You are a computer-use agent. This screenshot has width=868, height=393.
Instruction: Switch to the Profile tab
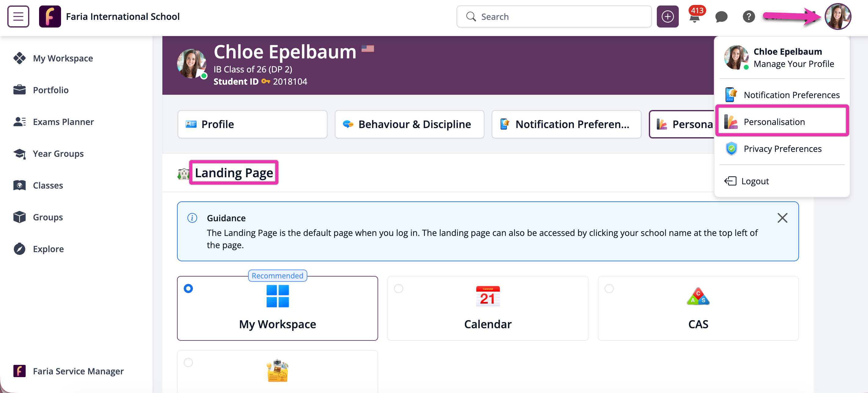tap(252, 124)
